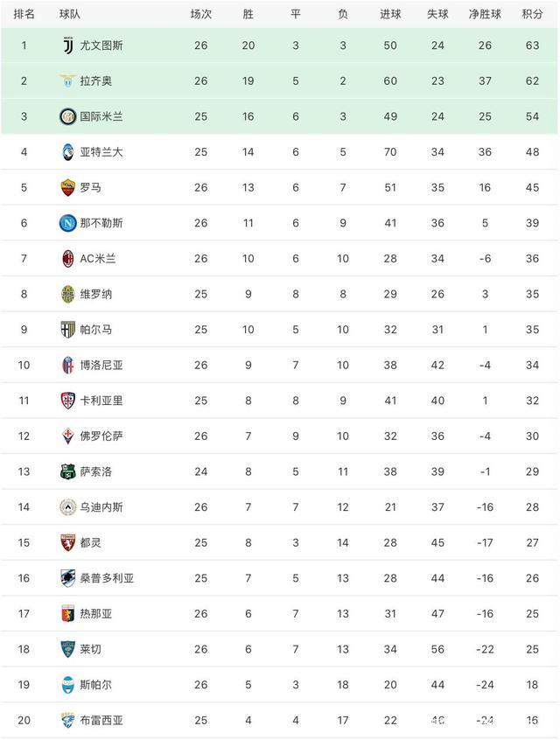Click the Genoa club crest icon
The height and width of the screenshot is (740, 560).
point(67,613)
